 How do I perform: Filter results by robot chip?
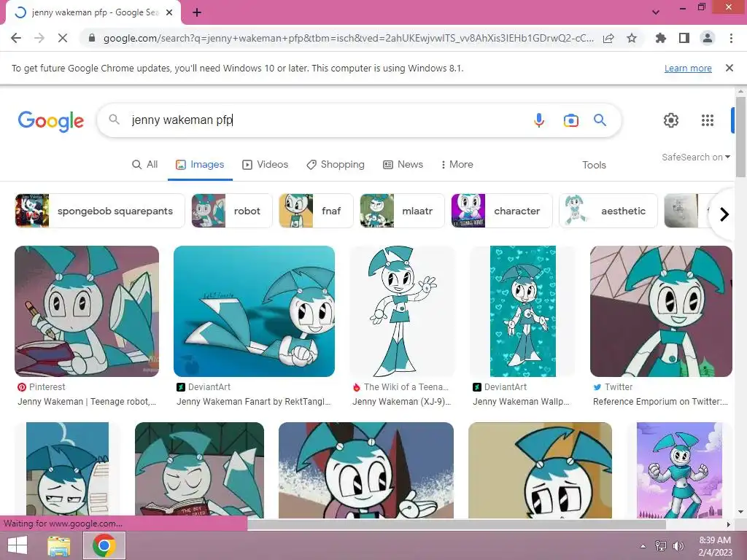point(232,211)
